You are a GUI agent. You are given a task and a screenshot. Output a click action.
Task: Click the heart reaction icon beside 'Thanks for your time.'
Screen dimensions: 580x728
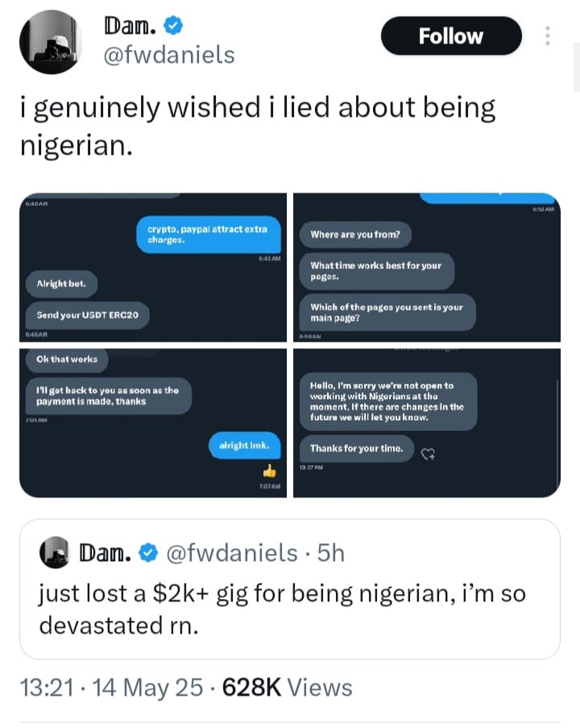[429, 454]
